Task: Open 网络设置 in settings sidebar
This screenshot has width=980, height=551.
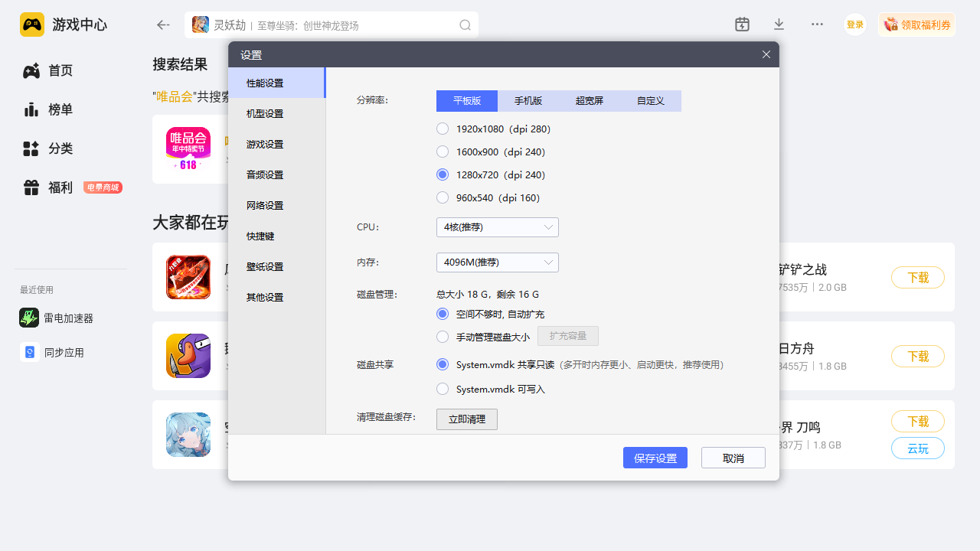Action: point(265,205)
